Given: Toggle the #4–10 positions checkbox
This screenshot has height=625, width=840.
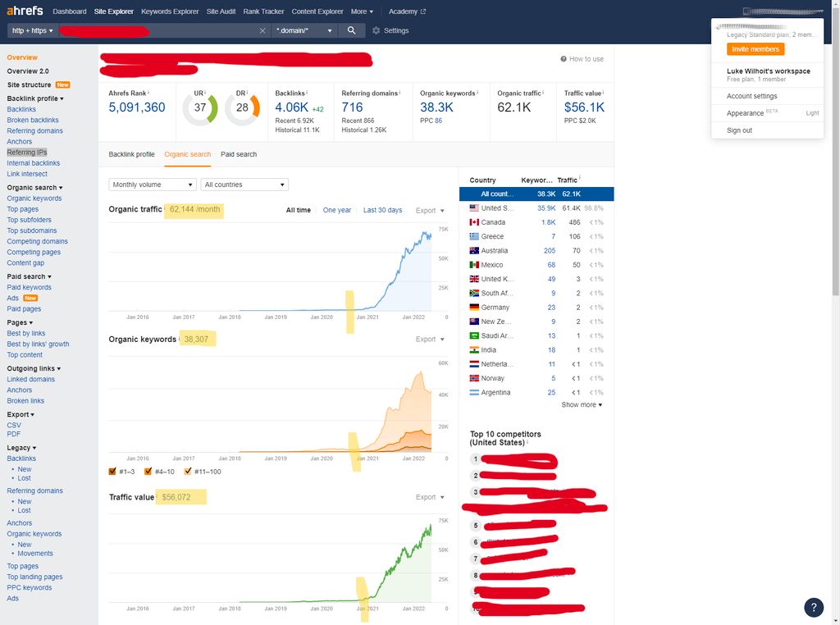Looking at the screenshot, I should pos(148,472).
